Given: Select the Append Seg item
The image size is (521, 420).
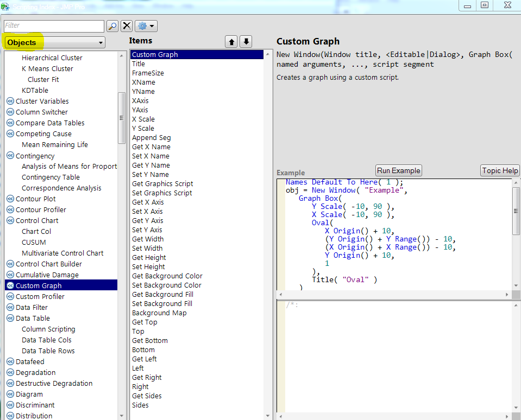Looking at the screenshot, I should click(x=152, y=138).
